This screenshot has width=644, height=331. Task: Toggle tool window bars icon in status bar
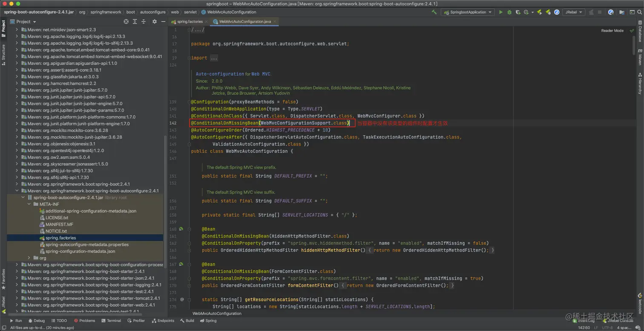tap(4, 328)
